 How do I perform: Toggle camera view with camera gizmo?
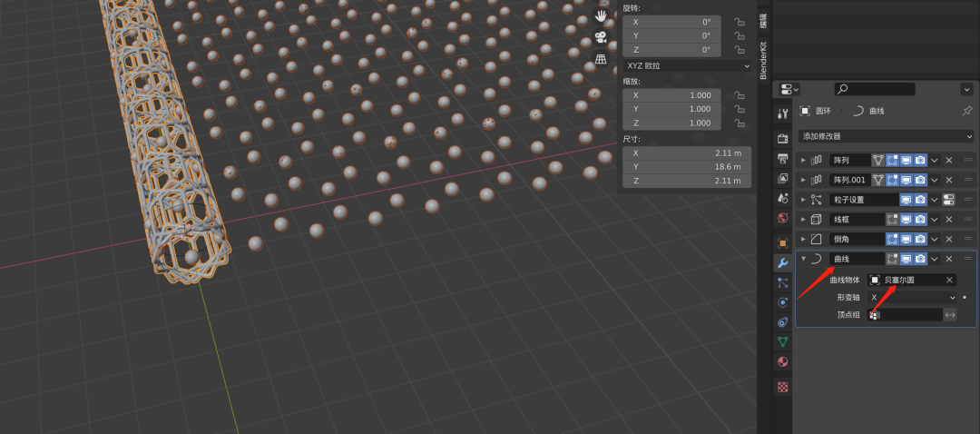(x=601, y=37)
